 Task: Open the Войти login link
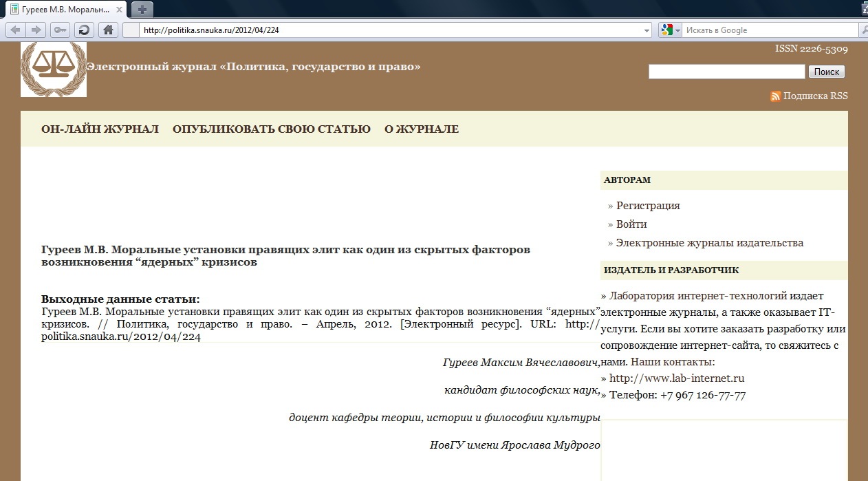tap(631, 224)
